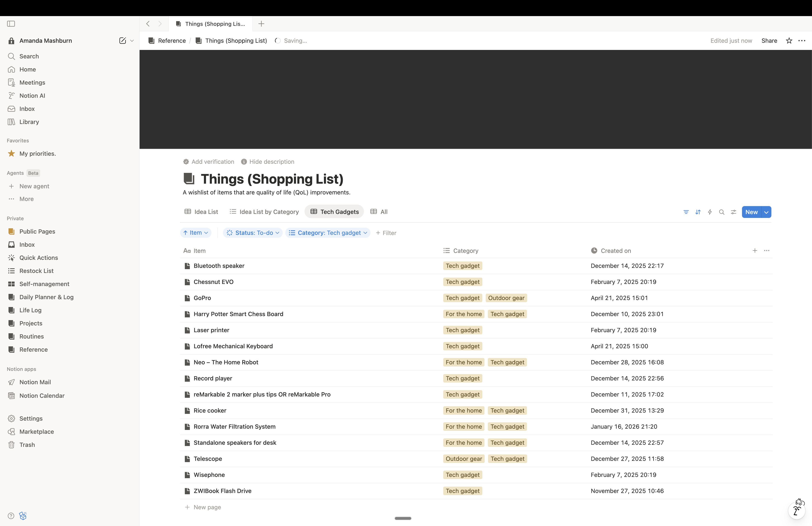Open dropdown arrow next to New button
The width and height of the screenshot is (812, 526).
[766, 212]
